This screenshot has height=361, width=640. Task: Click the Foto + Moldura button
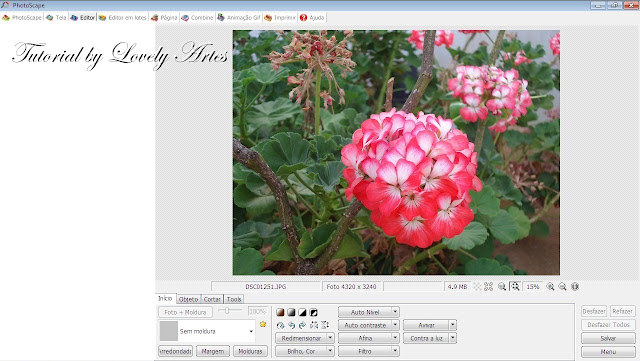(x=185, y=312)
